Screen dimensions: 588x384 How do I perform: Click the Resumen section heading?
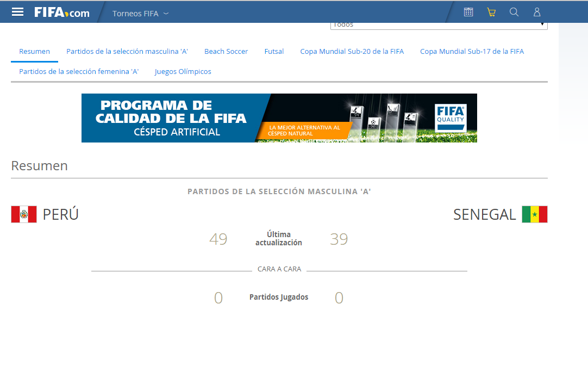click(x=39, y=165)
